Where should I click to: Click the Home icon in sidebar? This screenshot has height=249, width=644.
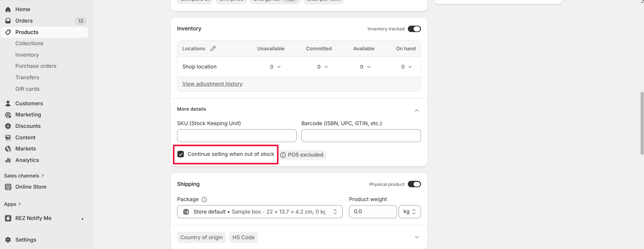[x=8, y=9]
